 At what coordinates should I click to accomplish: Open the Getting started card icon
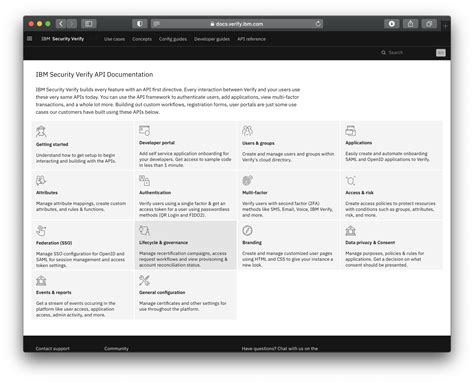(x=41, y=131)
